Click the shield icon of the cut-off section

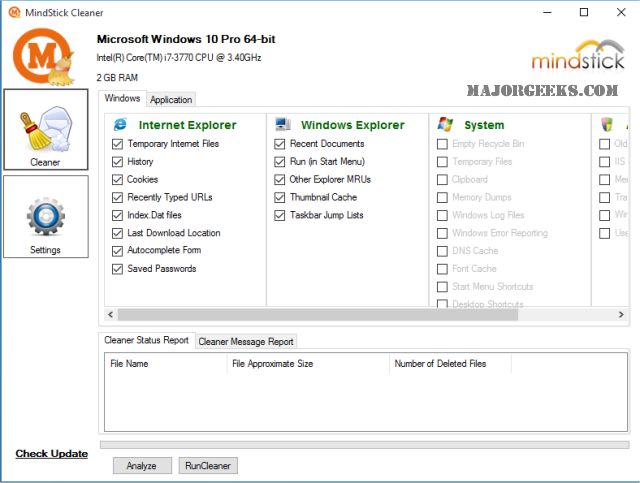click(x=607, y=124)
